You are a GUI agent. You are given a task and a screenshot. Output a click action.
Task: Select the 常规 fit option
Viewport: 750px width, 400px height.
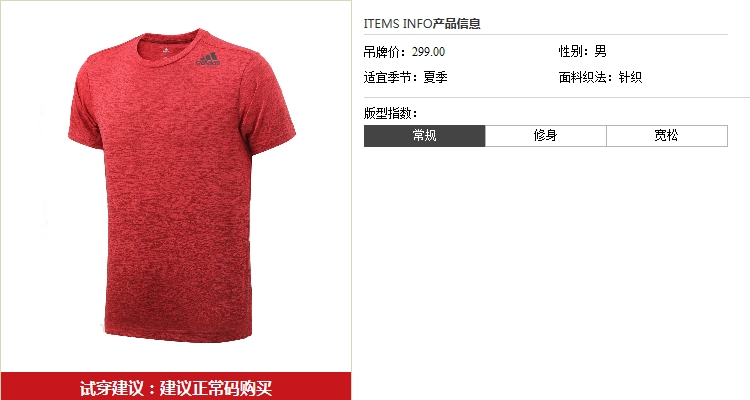point(424,136)
